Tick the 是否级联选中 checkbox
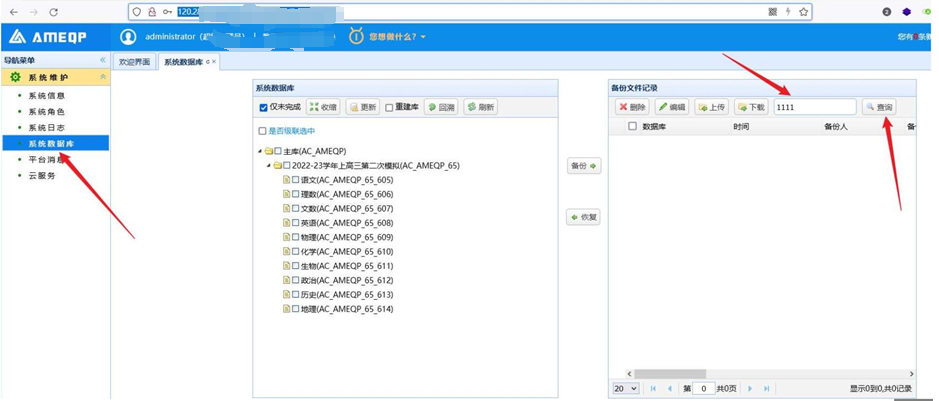The height and width of the screenshot is (401, 939). tap(263, 131)
